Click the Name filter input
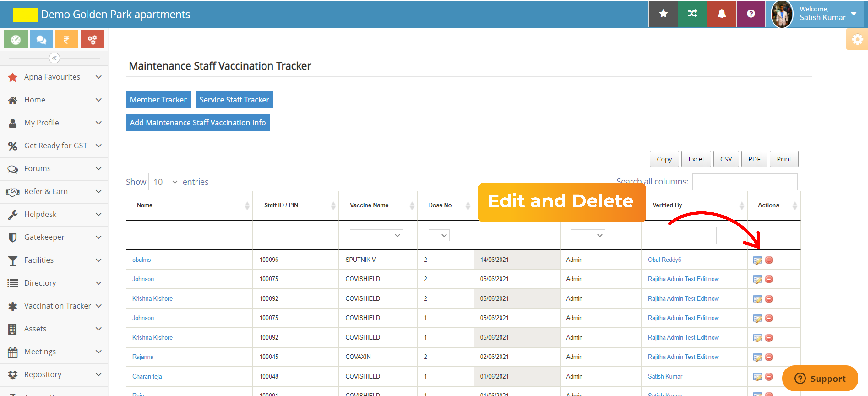 coord(169,235)
